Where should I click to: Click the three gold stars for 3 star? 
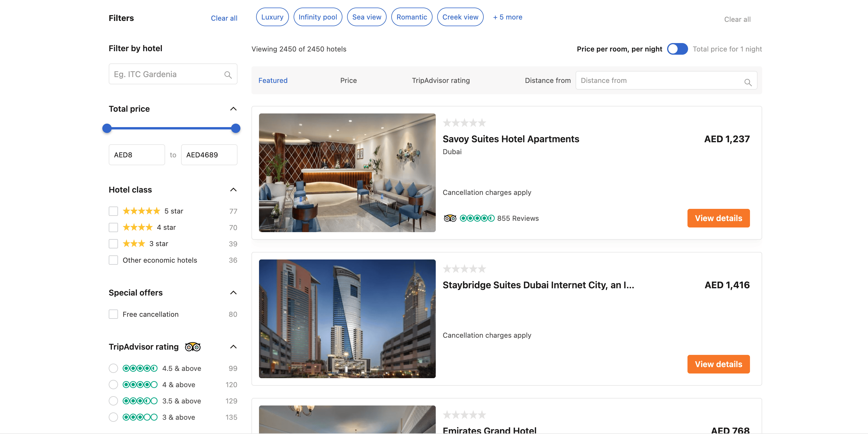(x=134, y=243)
